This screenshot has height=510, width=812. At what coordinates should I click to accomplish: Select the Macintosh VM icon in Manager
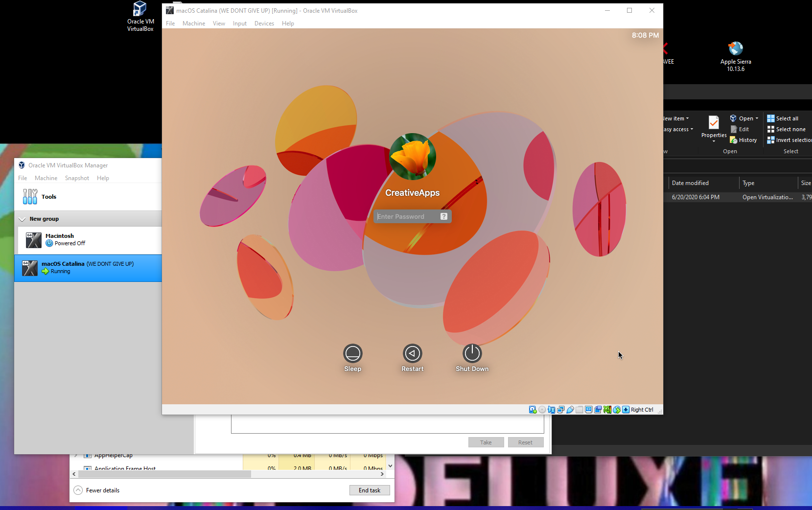click(33, 240)
